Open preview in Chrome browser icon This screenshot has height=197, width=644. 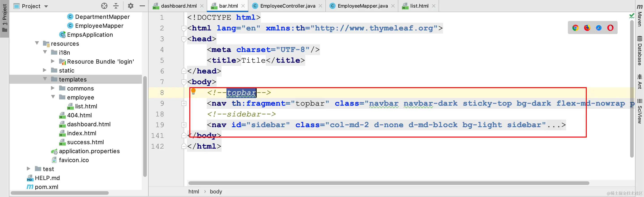coord(575,28)
